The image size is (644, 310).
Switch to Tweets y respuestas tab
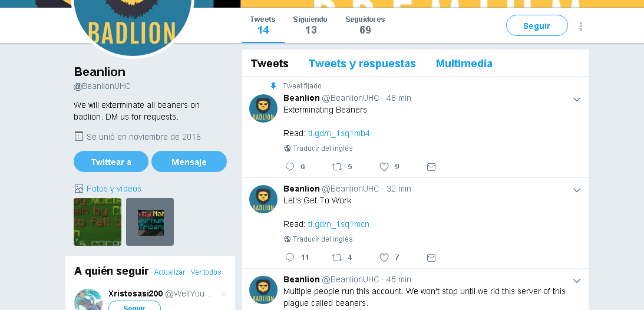[x=362, y=64]
